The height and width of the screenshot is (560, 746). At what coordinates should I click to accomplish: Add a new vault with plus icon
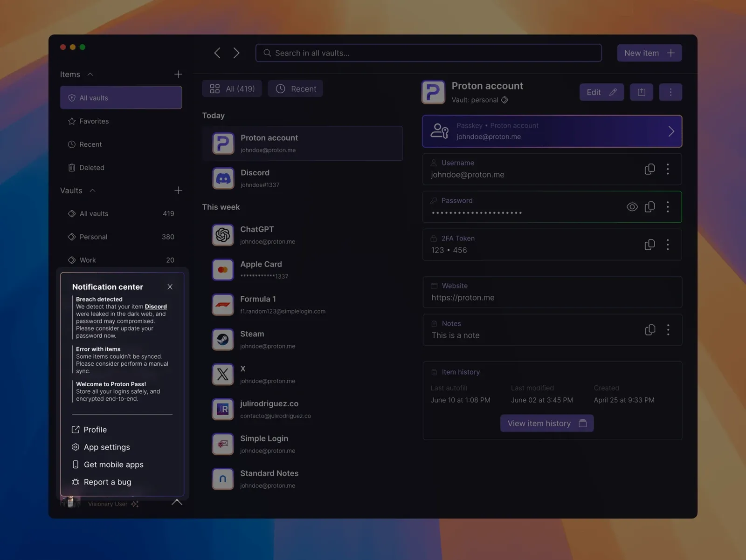point(178,191)
